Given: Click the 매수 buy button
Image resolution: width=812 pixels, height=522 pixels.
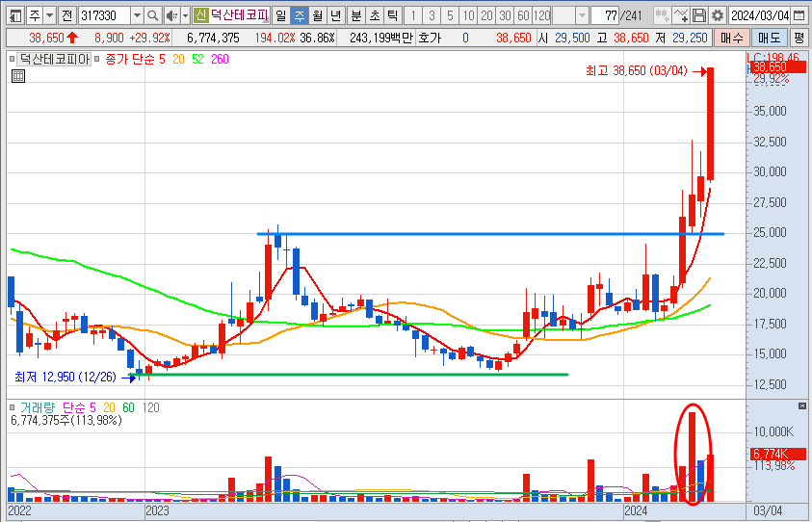Looking at the screenshot, I should coord(732,38).
